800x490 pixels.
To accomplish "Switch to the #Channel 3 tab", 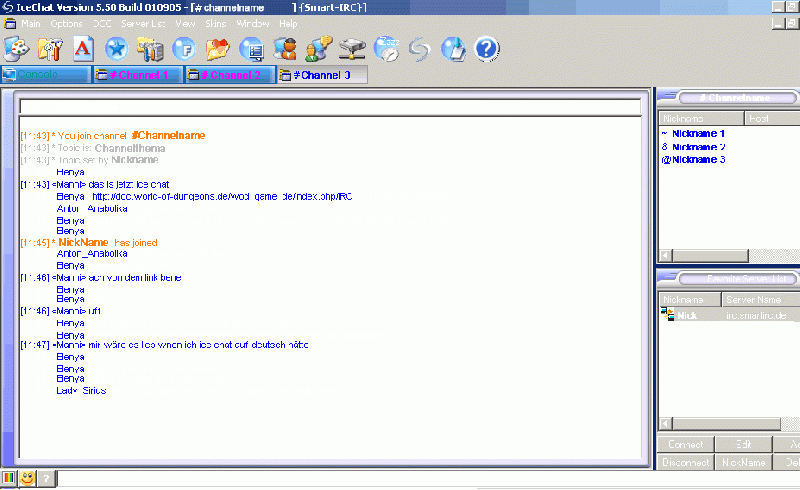I will pyautogui.click(x=322, y=75).
